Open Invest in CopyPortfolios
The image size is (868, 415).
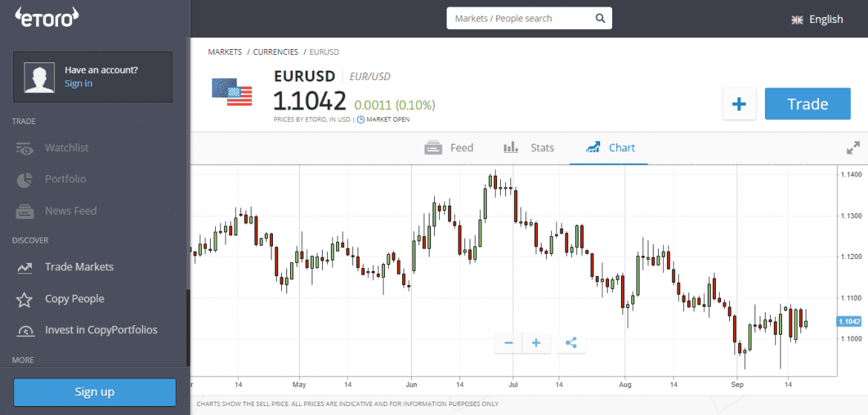[101, 330]
